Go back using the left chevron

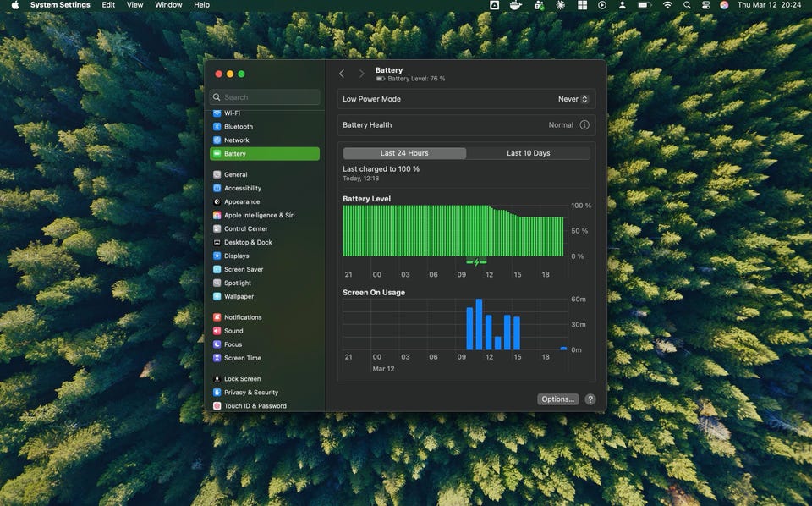342,74
